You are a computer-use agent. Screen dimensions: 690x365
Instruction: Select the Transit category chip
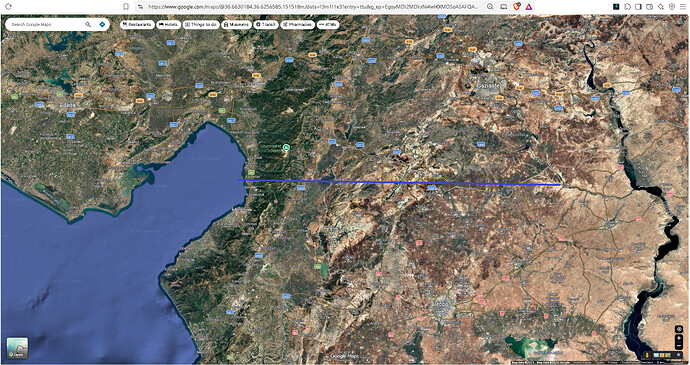266,25
